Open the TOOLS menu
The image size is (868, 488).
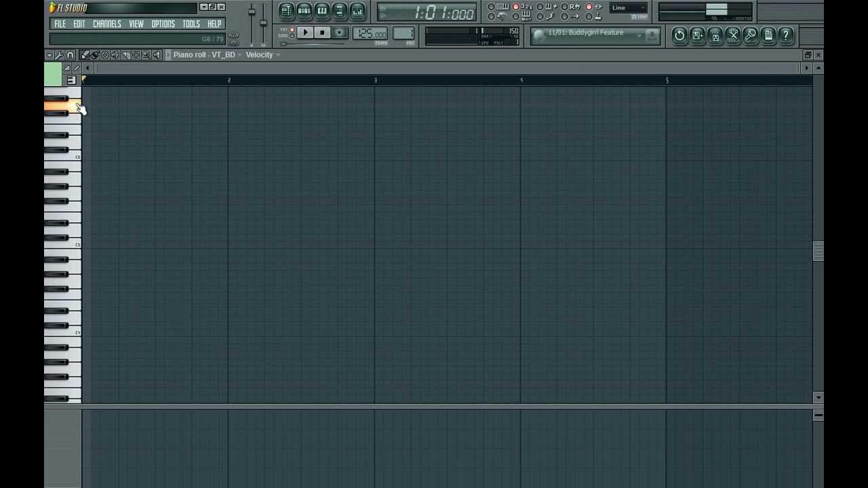(191, 24)
